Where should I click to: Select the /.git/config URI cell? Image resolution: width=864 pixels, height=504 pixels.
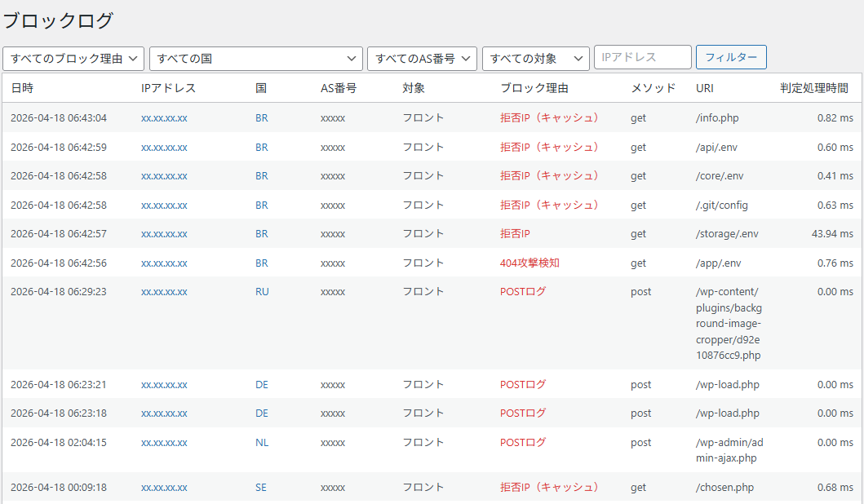tap(722, 205)
